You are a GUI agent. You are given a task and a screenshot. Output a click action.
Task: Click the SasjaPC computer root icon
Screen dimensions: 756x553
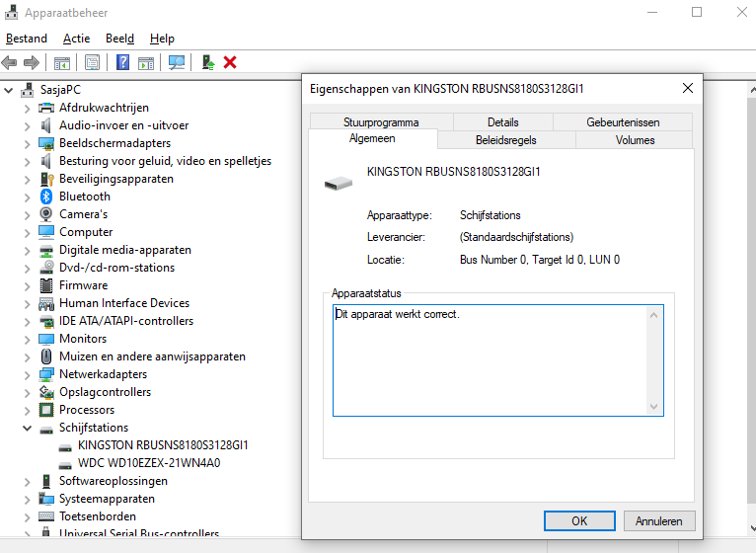tap(28, 90)
